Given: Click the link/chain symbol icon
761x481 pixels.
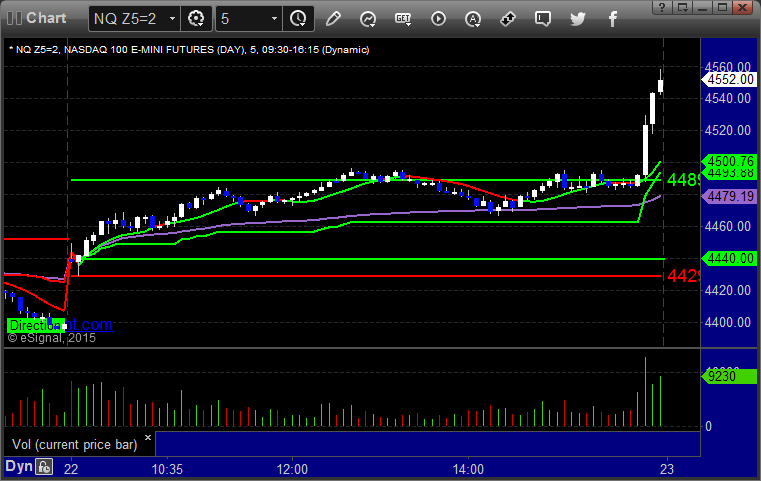Looking at the screenshot, I should click(x=508, y=18).
